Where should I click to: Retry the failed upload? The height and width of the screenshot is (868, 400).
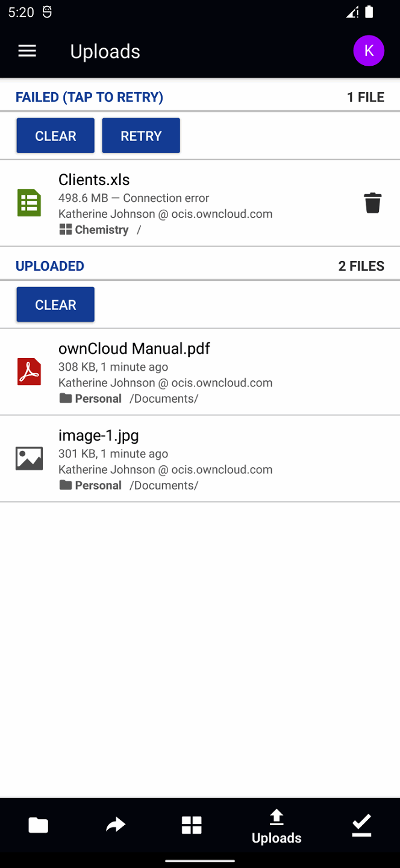[140, 135]
